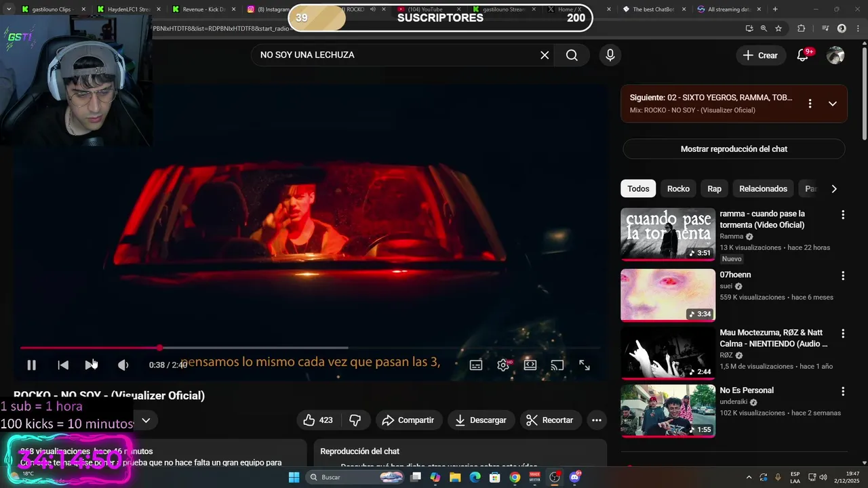The image size is (868, 488).
Task: Enter fullscreen mode
Action: (x=585, y=365)
